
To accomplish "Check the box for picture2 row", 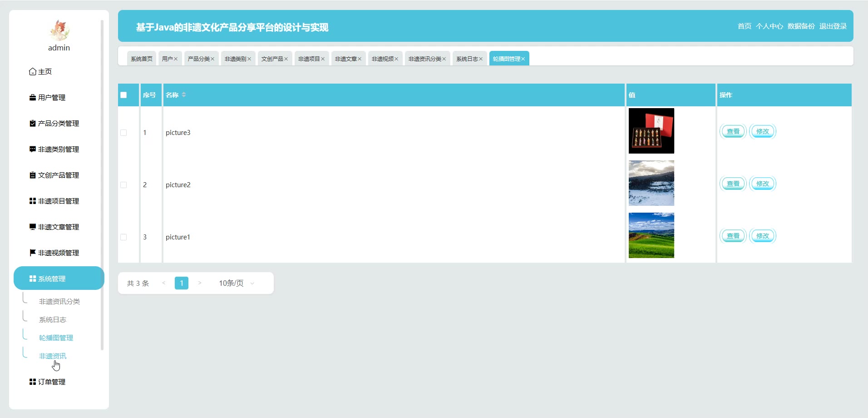I will [123, 185].
